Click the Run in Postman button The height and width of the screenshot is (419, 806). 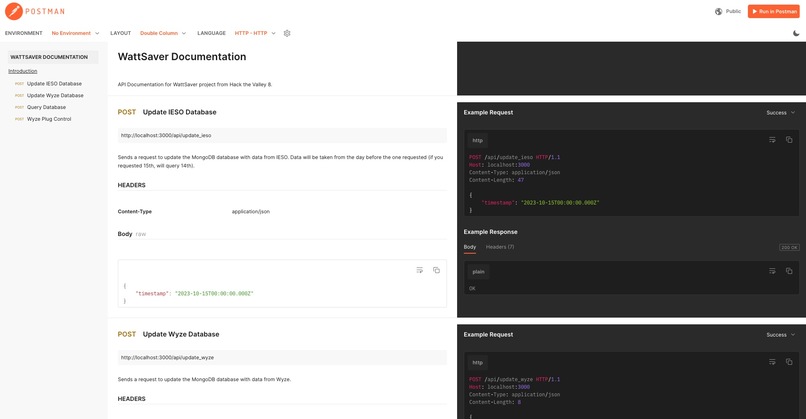[x=774, y=11]
